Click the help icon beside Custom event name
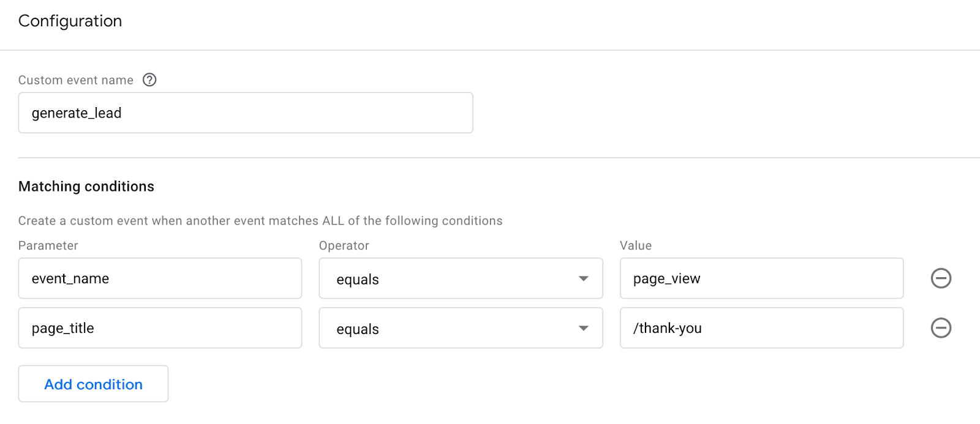Screen dimensions: 980x424 149,80
